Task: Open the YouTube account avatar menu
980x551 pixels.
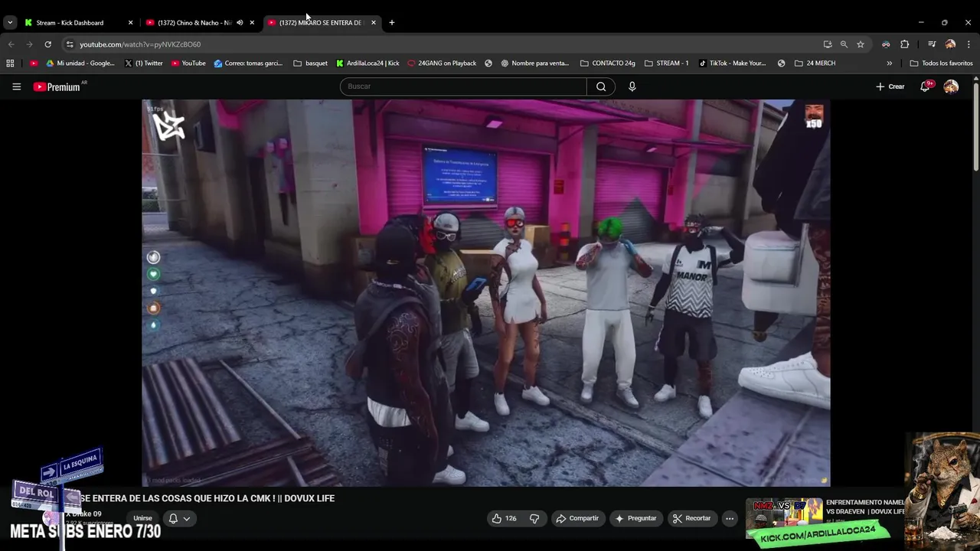Action: point(951,86)
